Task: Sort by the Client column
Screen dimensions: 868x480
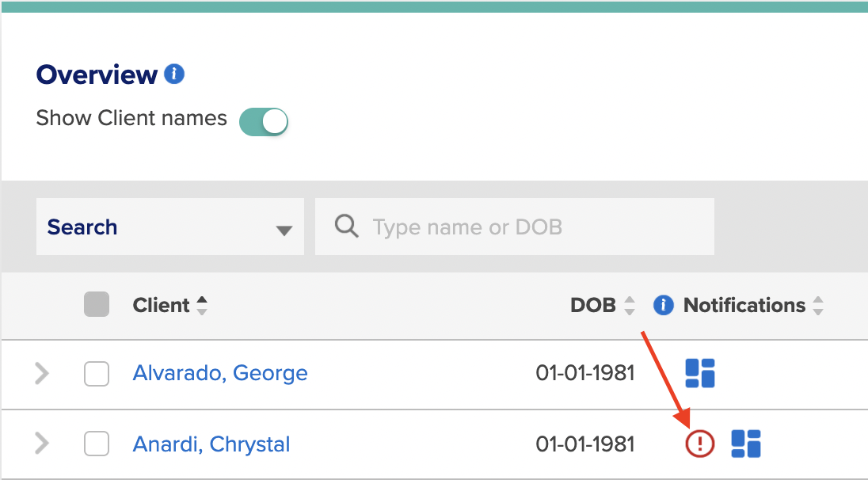Action: coord(202,305)
